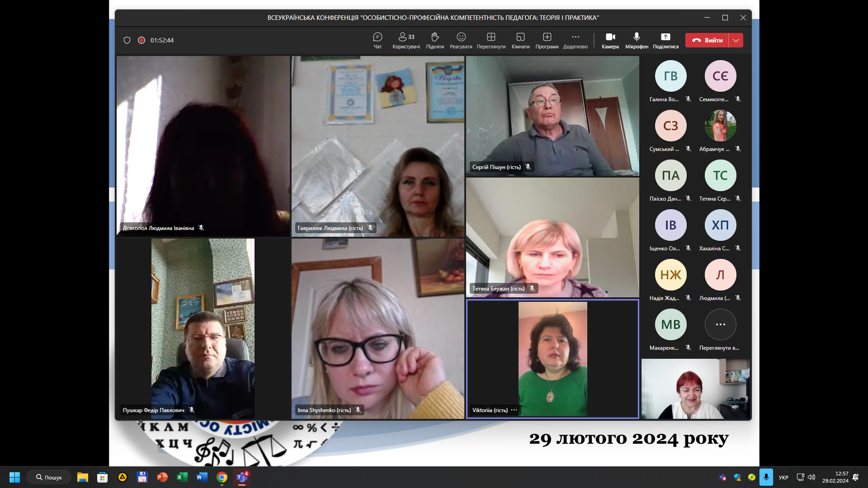This screenshot has height=488, width=868.
Task: Click the ГВ avatar of Галина
Action: [670, 76]
